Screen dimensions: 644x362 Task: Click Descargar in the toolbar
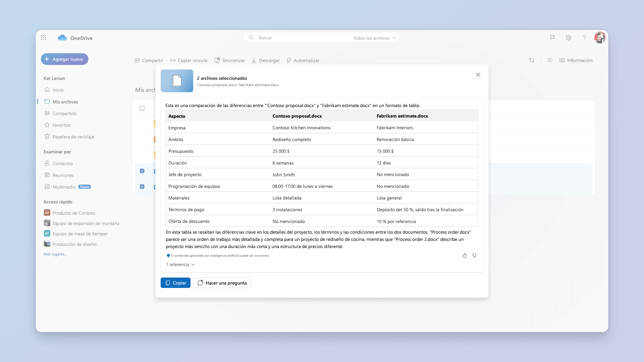click(x=265, y=60)
